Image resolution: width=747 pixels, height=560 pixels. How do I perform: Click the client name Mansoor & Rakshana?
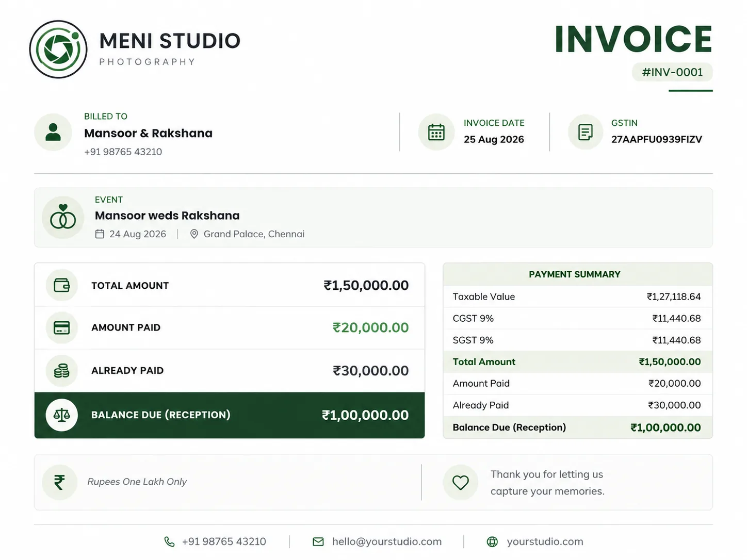pos(148,133)
